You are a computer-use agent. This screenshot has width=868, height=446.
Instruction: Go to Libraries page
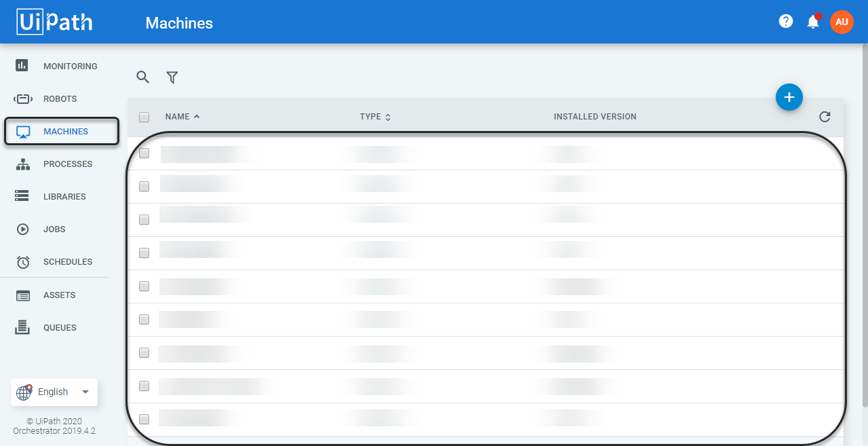click(x=64, y=197)
